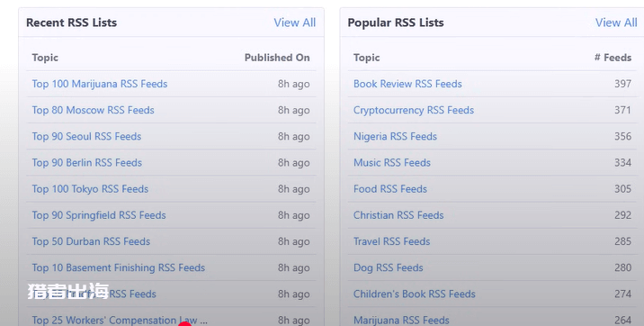Click the # Feeds column header
Viewport: 644px width, 326px height.
(x=613, y=58)
